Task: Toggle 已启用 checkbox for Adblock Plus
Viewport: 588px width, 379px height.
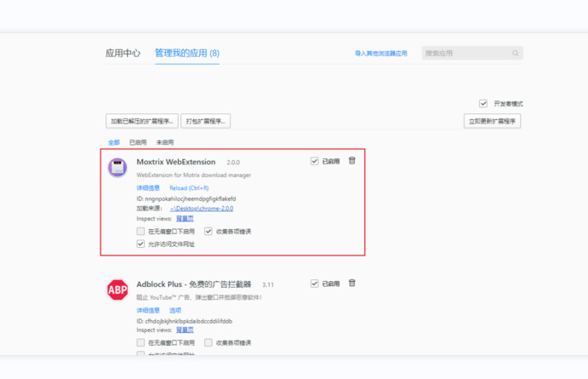Action: 314,284
